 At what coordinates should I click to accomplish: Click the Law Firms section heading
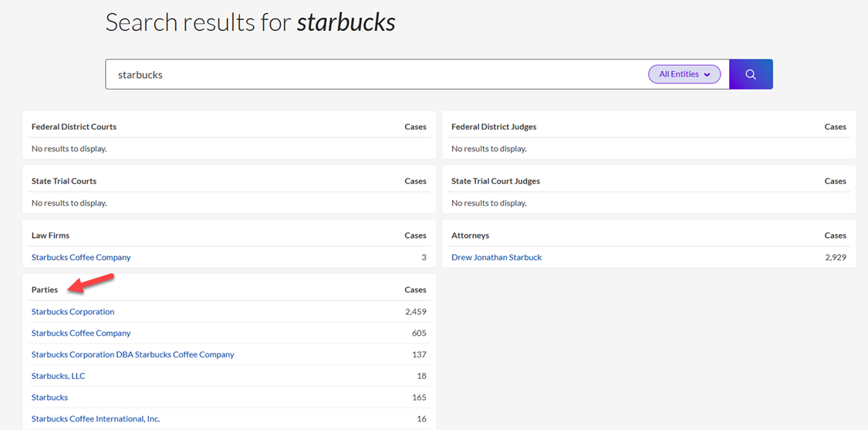50,235
